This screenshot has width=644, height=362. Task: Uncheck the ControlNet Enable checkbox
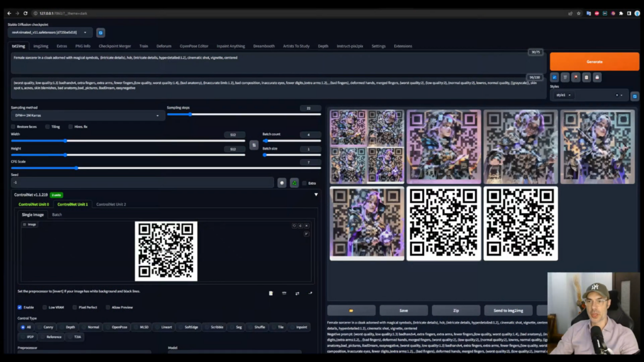coord(20,307)
